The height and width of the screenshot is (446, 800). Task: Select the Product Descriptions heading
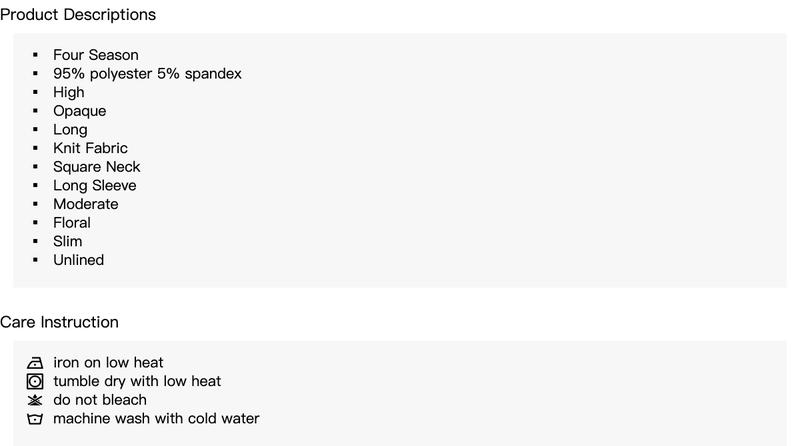pos(78,15)
